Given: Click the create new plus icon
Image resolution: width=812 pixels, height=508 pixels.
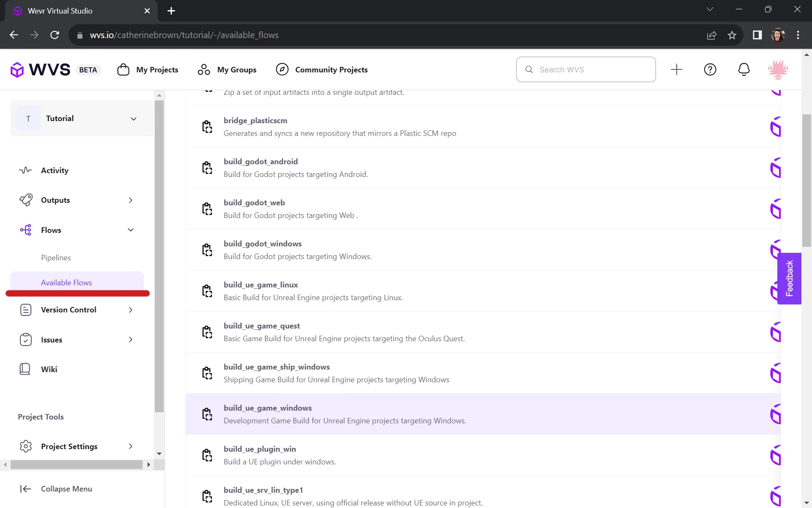Looking at the screenshot, I should [676, 69].
